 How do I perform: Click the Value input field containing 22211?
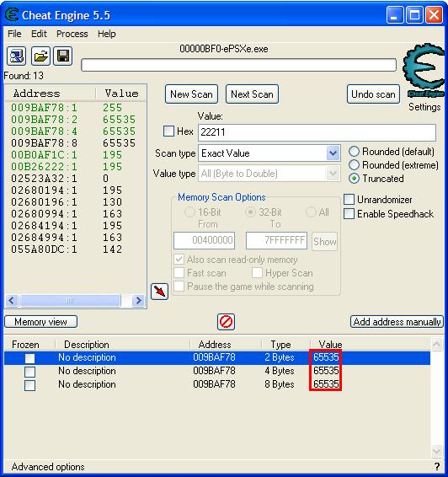[317, 132]
